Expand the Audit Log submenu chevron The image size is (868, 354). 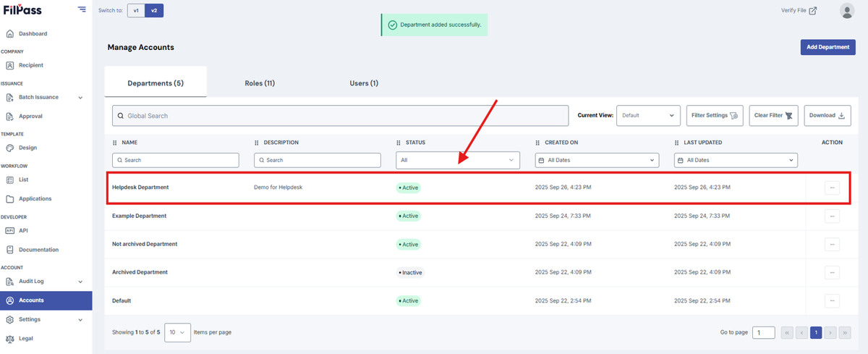80,282
